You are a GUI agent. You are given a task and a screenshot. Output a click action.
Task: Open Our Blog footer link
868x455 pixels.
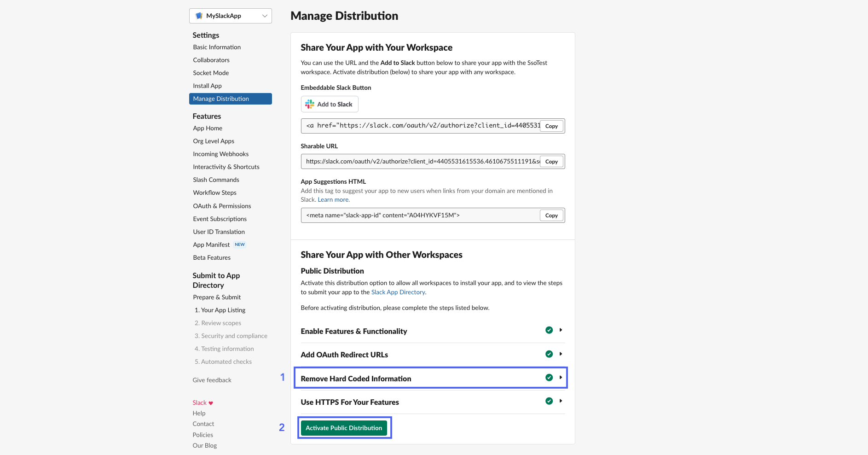pyautogui.click(x=204, y=445)
